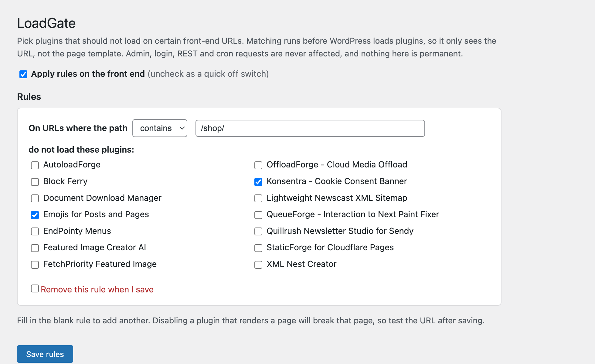The width and height of the screenshot is (595, 364).
Task: Click 'do not load these plugins:' label
Action: click(81, 150)
